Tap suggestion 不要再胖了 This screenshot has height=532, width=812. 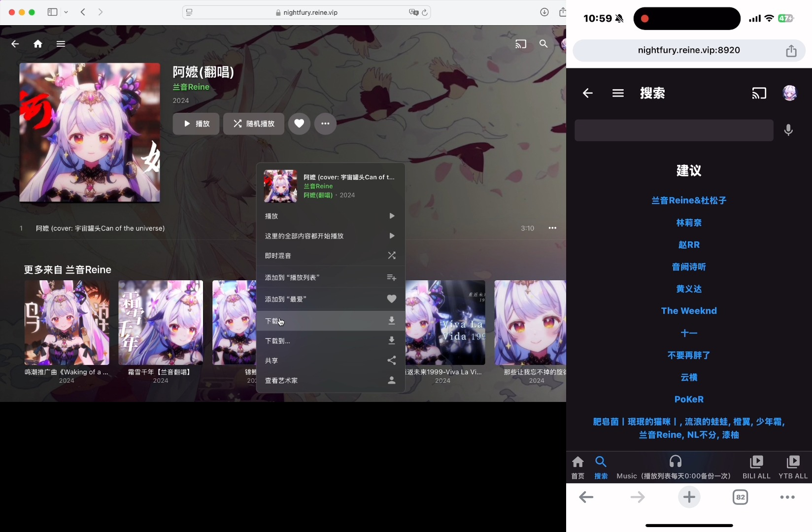689,355
